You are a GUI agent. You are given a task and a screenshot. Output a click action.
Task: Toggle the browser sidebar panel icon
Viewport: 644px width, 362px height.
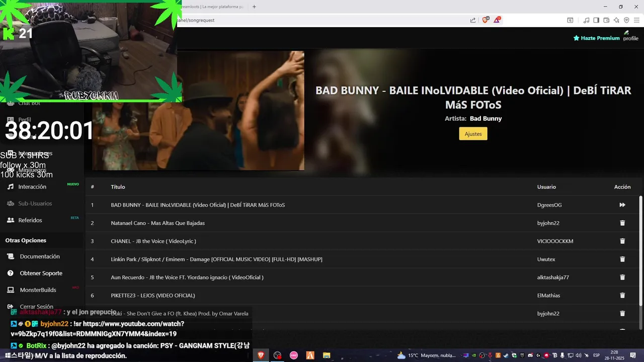(x=596, y=20)
